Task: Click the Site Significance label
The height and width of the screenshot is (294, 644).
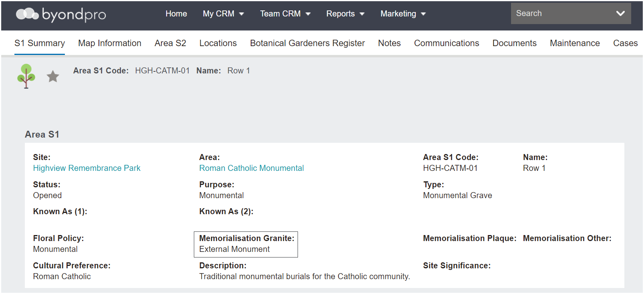Action: coord(457,266)
